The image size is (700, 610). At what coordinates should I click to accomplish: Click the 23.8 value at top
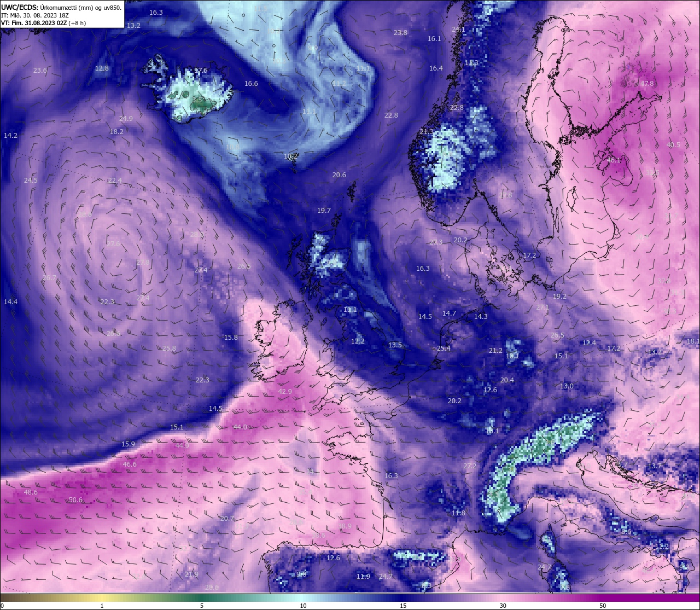[x=400, y=33]
